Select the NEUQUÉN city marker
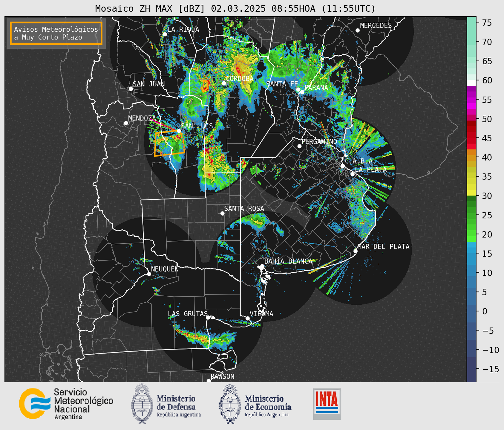This screenshot has height=430, width=504. [x=149, y=274]
